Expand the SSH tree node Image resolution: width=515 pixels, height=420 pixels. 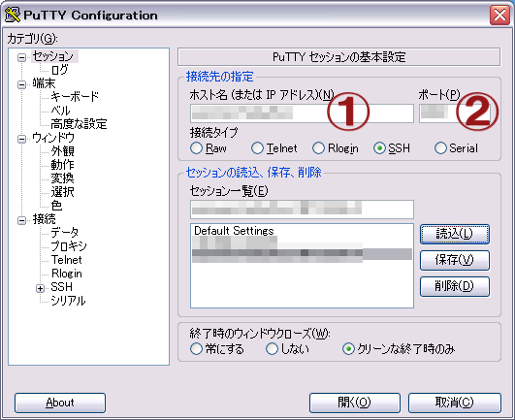[x=40, y=288]
